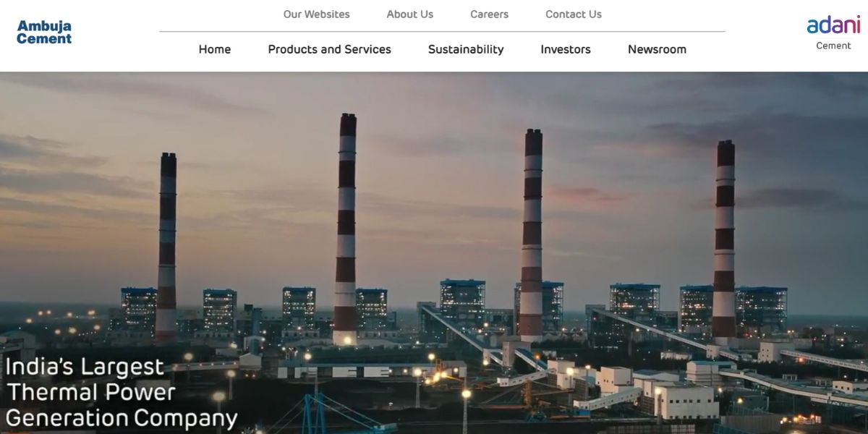This screenshot has height=434, width=868.
Task: Navigate to the Investors page
Action: tap(565, 49)
